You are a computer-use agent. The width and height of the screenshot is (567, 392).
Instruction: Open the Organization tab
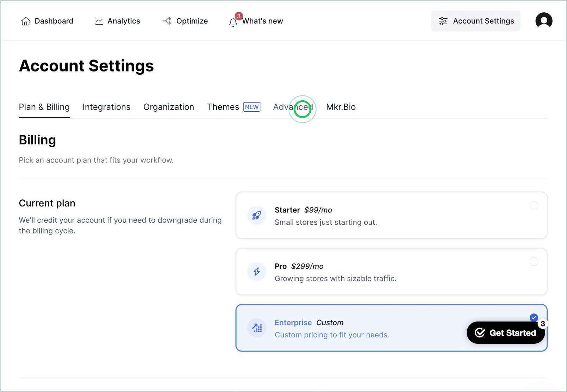pyautogui.click(x=169, y=107)
